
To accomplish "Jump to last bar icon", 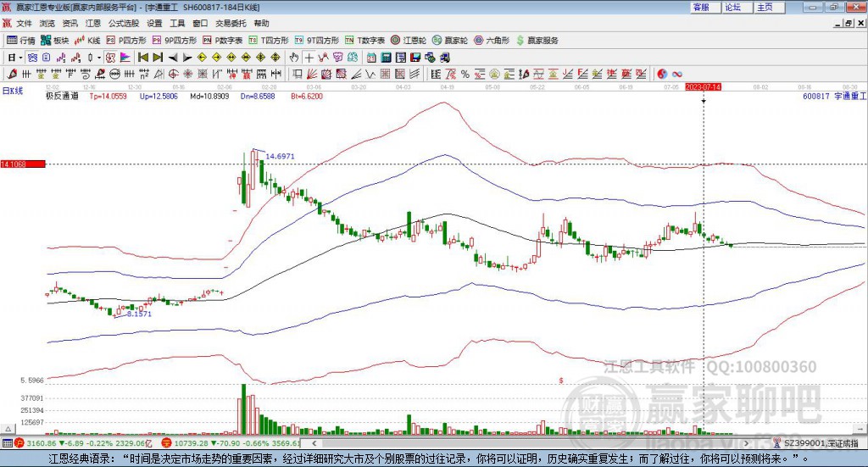I will 158,58.
